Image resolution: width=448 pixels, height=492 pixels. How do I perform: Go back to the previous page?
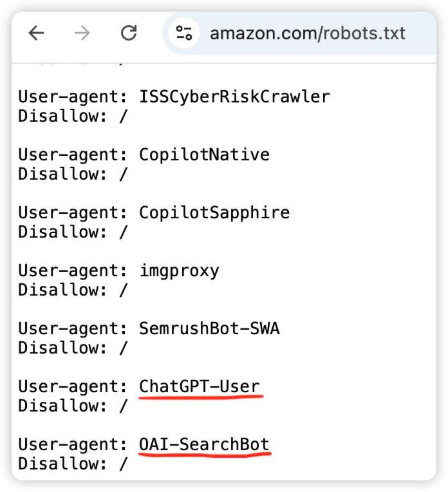coord(36,33)
